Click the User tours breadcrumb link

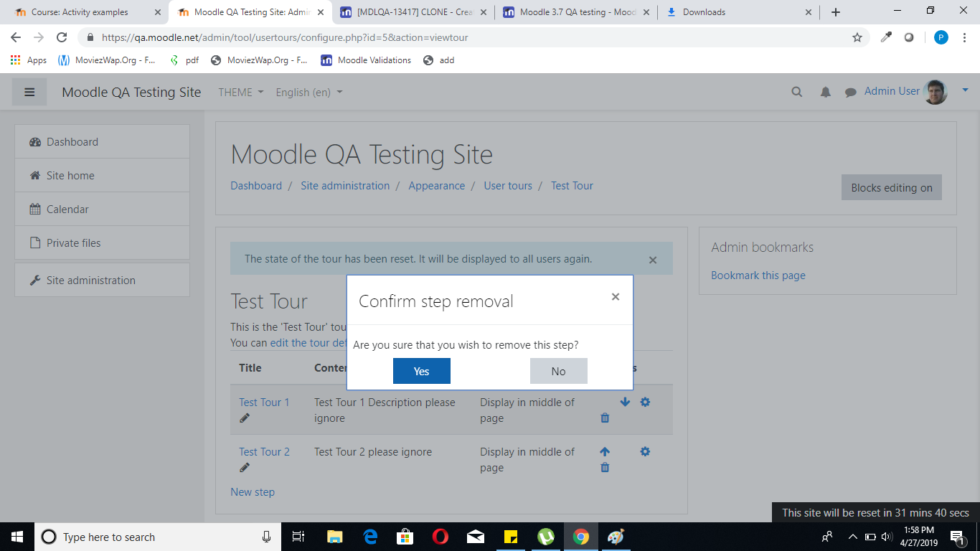click(508, 185)
